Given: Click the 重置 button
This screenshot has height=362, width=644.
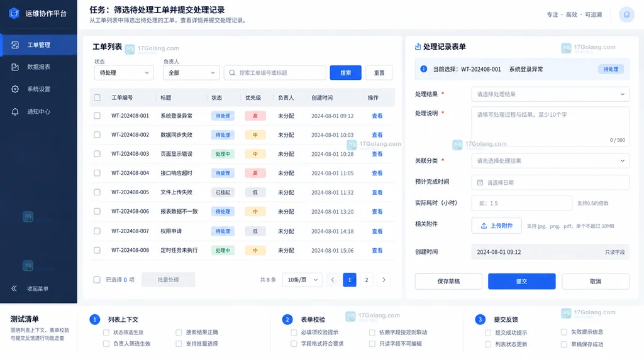Looking at the screenshot, I should [379, 73].
